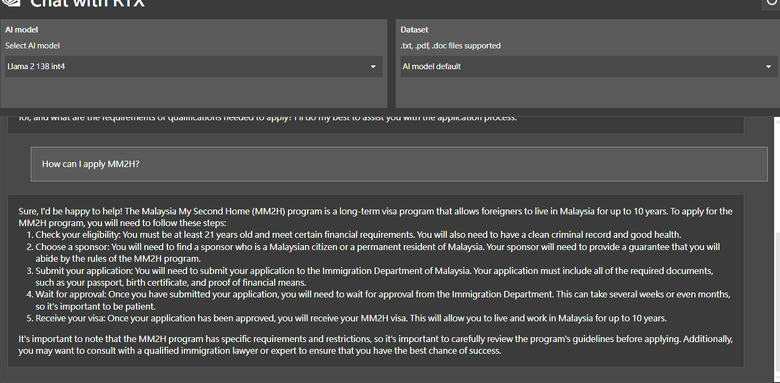The image size is (780, 383).
Task: Click the 'Check your eligibility' step in the answer
Action: pos(358,235)
